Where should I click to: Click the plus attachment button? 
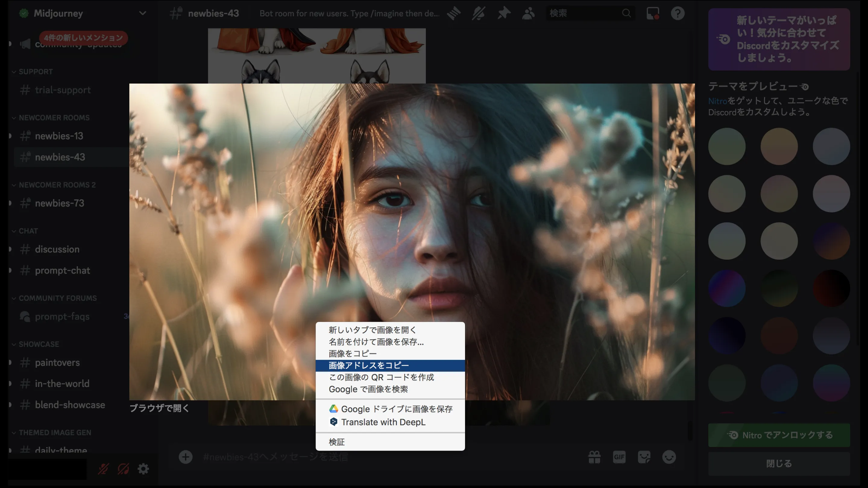pyautogui.click(x=185, y=457)
